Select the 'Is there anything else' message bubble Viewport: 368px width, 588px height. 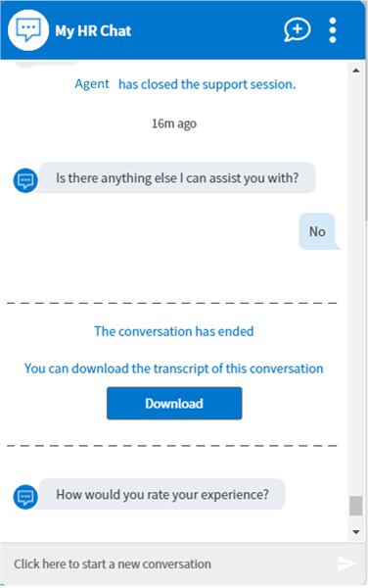click(x=177, y=177)
